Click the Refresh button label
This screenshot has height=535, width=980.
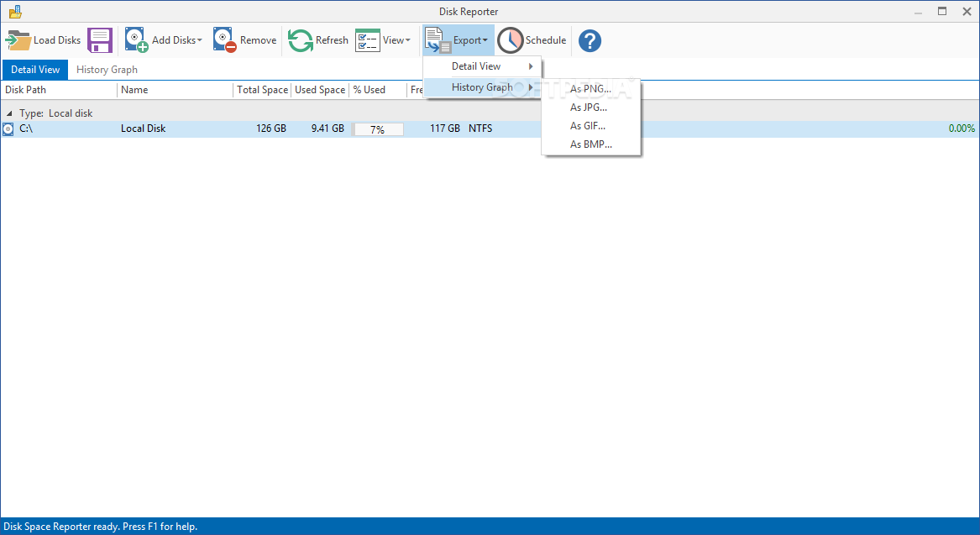point(332,40)
